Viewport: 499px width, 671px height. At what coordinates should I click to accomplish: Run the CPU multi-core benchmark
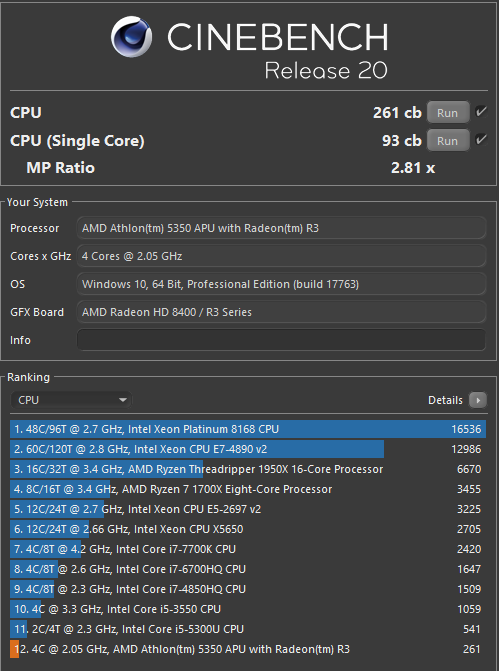[x=448, y=113]
